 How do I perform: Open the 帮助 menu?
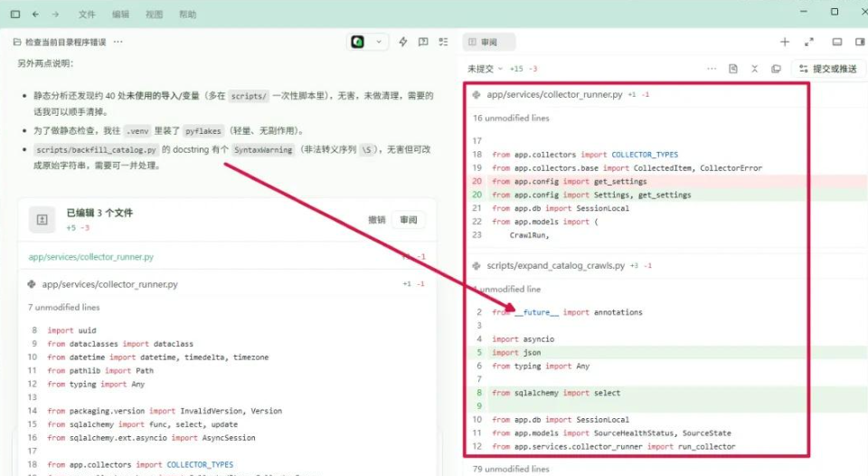188,14
